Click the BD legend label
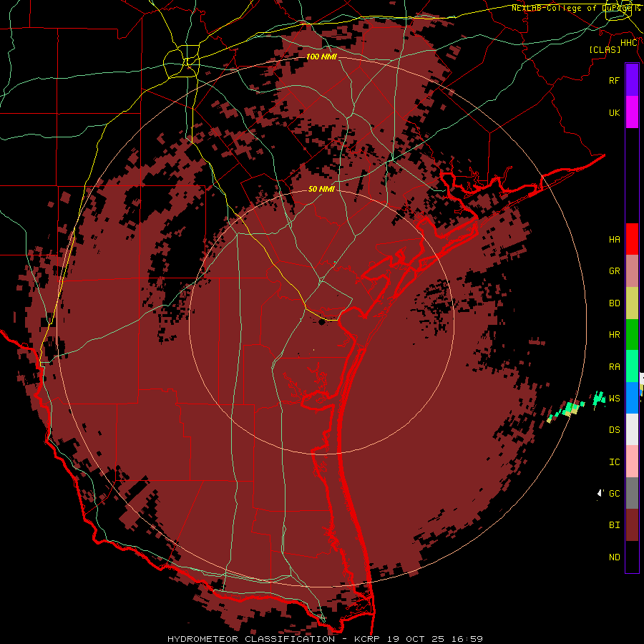Image resolution: width=644 pixels, height=644 pixels. (x=614, y=303)
